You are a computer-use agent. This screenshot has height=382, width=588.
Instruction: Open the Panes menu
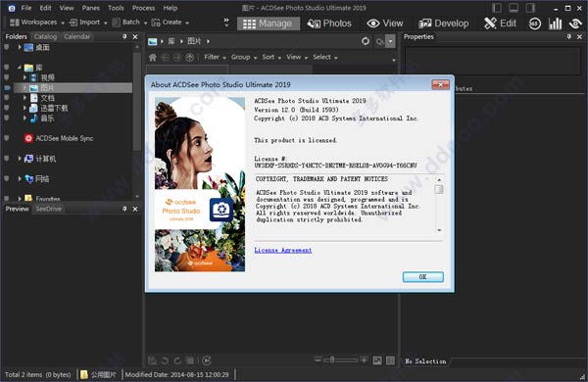(x=91, y=8)
